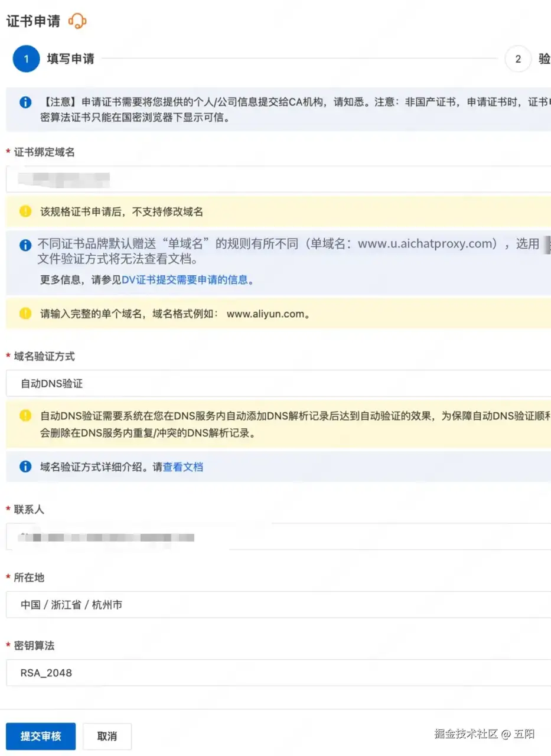This screenshot has width=551, height=756.
Task: Click the 取消 button
Action: click(107, 736)
